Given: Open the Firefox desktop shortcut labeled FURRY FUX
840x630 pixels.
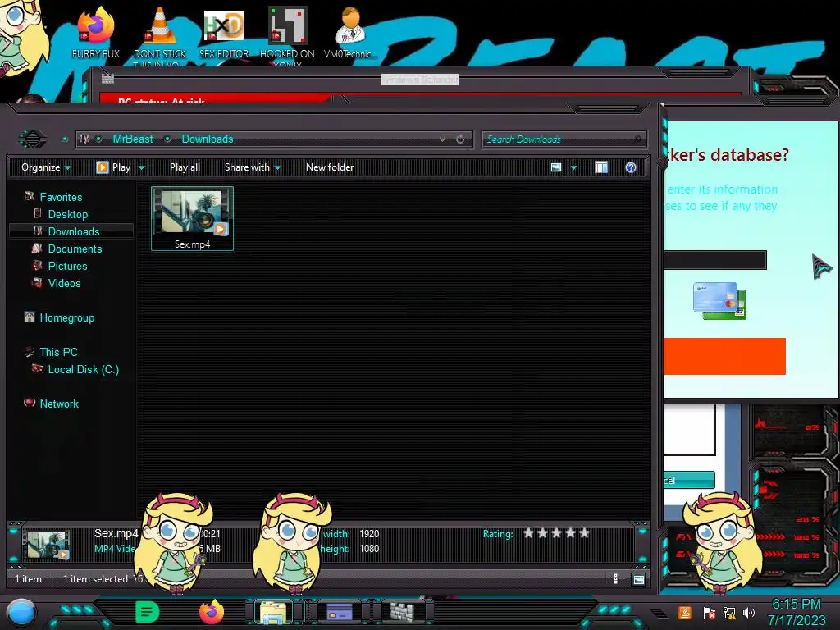Looking at the screenshot, I should tap(95, 32).
